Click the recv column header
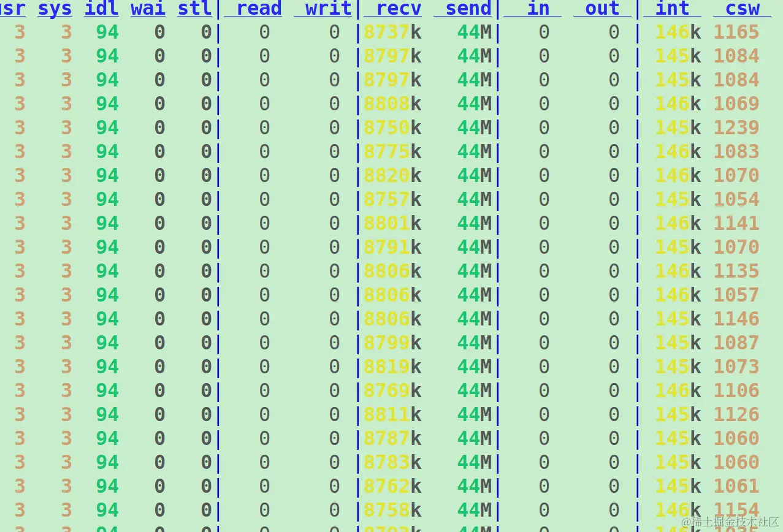783x532 pixels. [399, 9]
